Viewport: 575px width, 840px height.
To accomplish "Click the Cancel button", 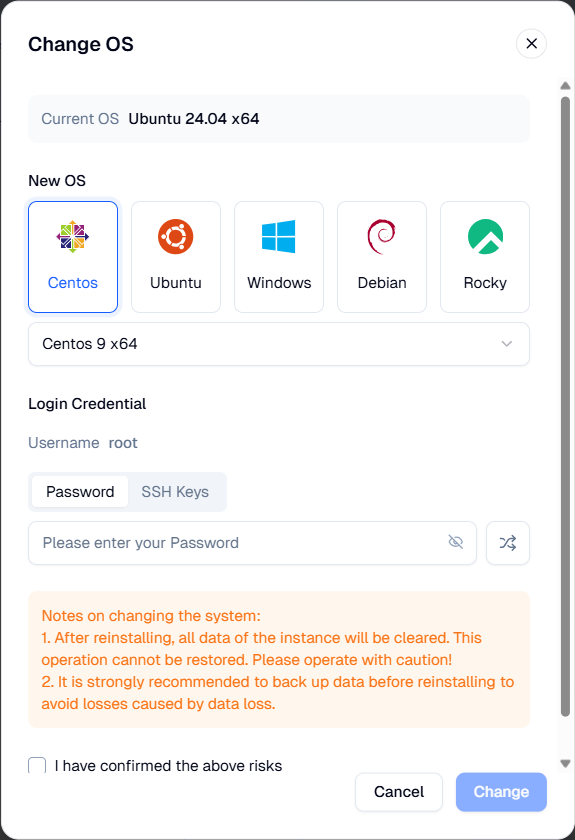I will pyautogui.click(x=399, y=792).
